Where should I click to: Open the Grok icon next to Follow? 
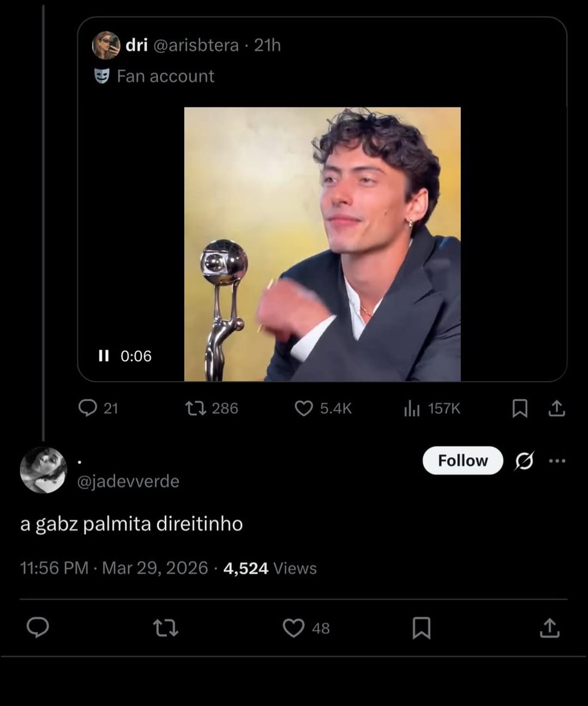pos(525,461)
